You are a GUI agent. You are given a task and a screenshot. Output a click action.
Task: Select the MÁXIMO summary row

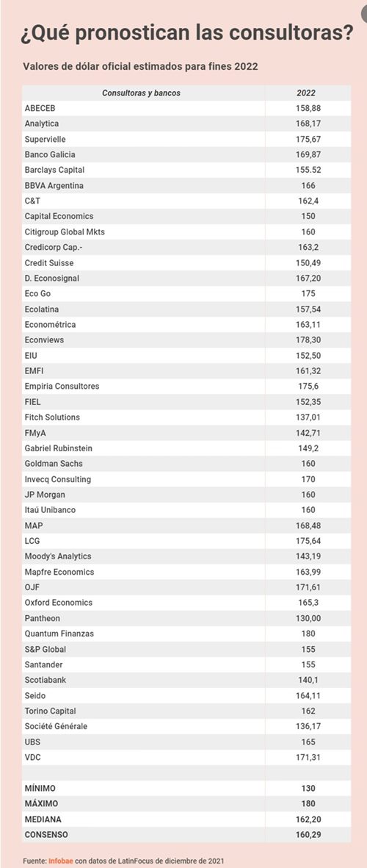pos(186,803)
